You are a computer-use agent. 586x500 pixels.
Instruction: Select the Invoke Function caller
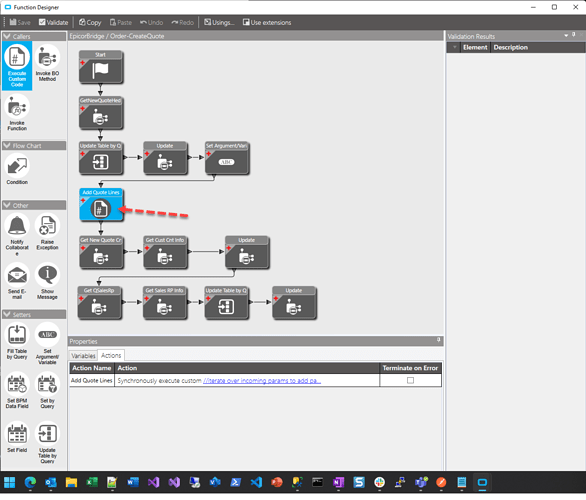click(x=17, y=112)
